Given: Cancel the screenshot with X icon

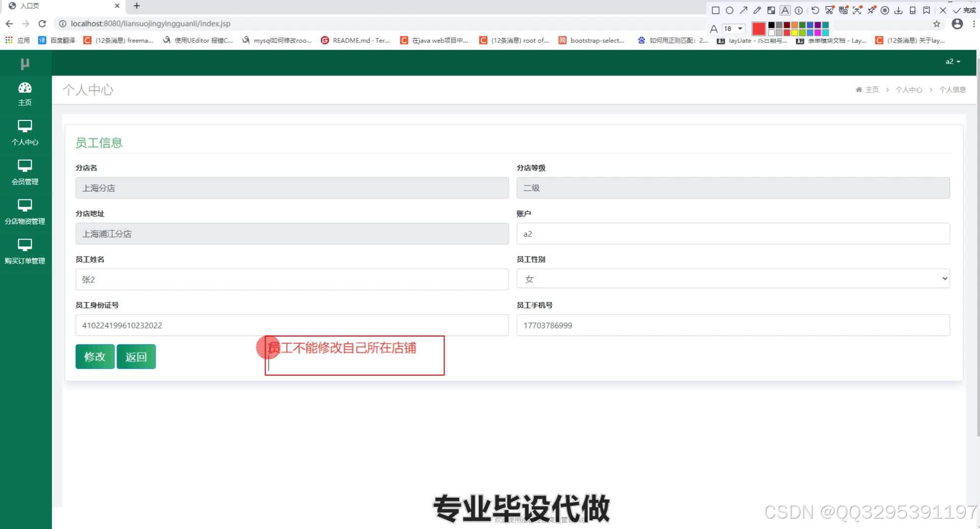Looking at the screenshot, I should pyautogui.click(x=943, y=10).
